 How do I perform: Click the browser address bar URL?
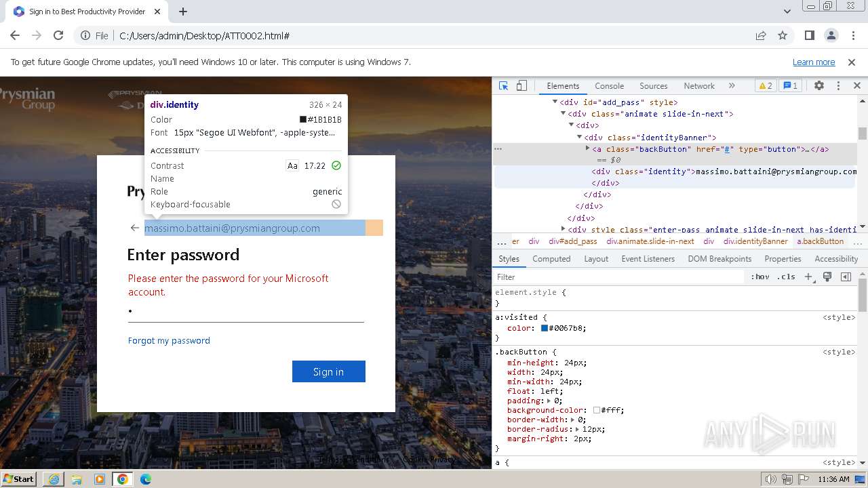(x=205, y=36)
